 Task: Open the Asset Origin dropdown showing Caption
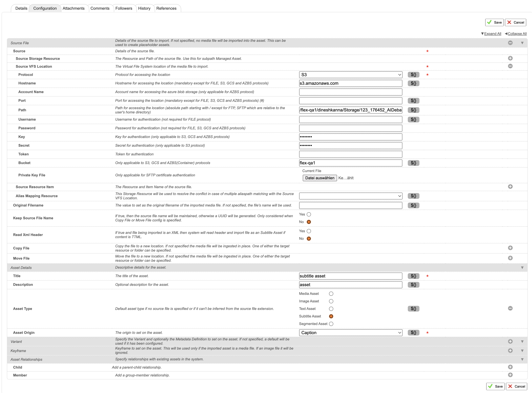[x=351, y=333]
